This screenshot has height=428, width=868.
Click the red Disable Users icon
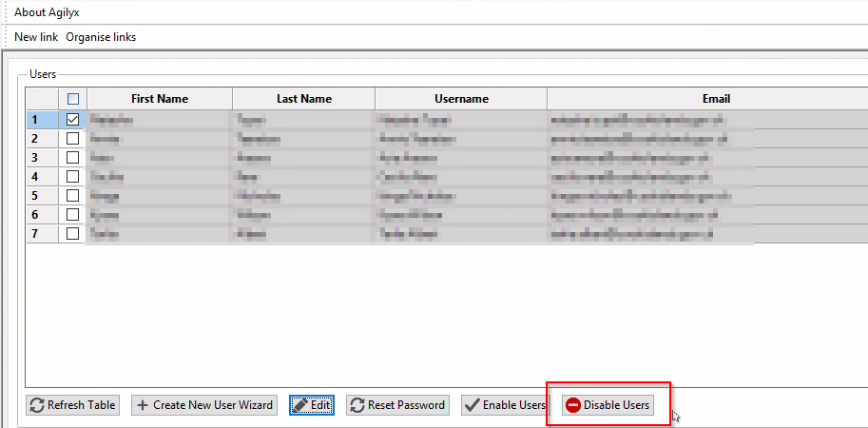[x=573, y=405]
